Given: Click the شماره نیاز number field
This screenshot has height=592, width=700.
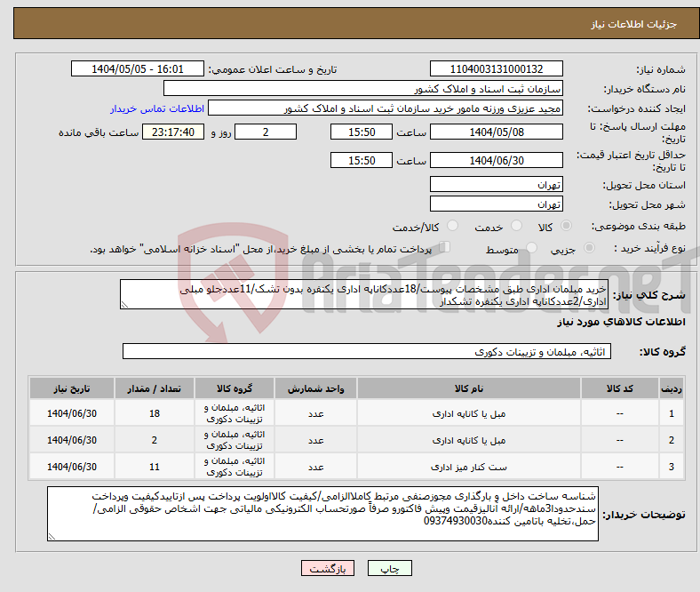Looking at the screenshot, I should point(496,69).
